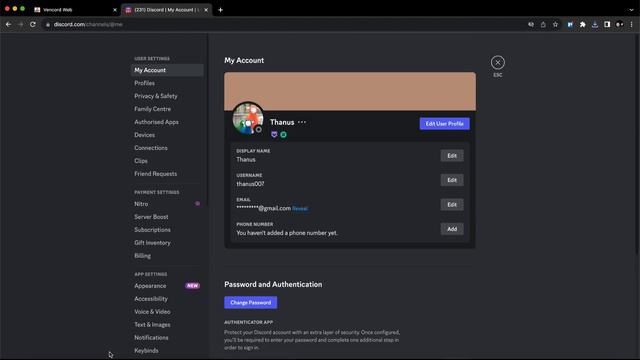
Task: Open Gift Inventory settings
Action: pos(167,243)
